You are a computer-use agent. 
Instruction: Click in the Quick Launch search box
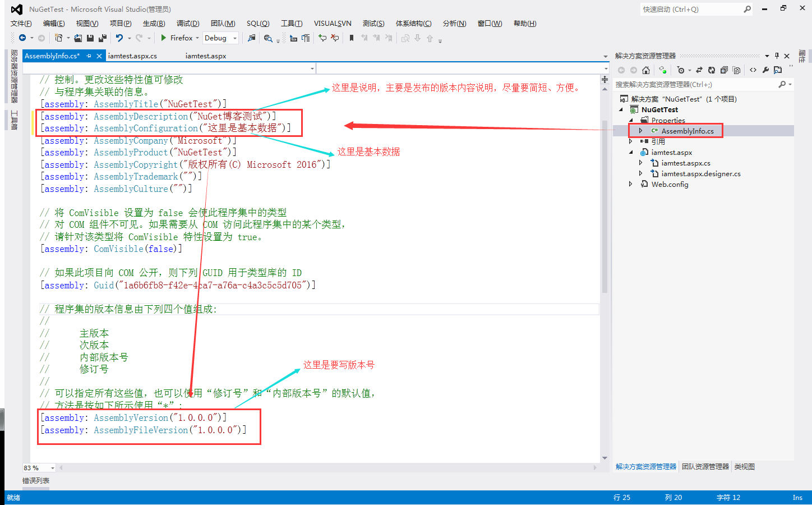(x=691, y=9)
